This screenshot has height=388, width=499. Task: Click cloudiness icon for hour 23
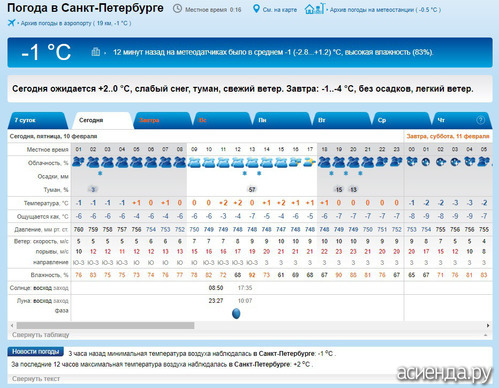[396, 162]
